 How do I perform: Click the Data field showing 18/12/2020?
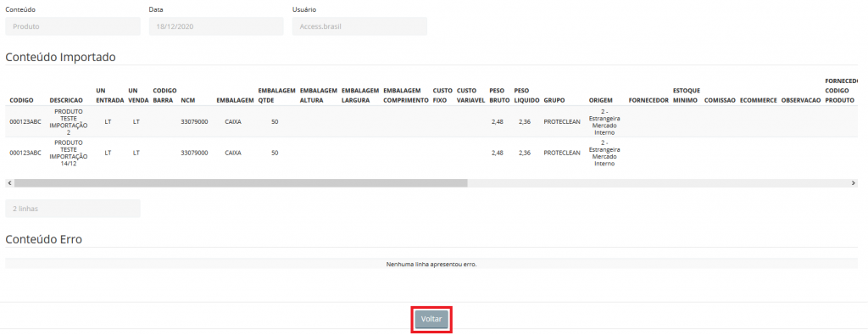coord(216,26)
